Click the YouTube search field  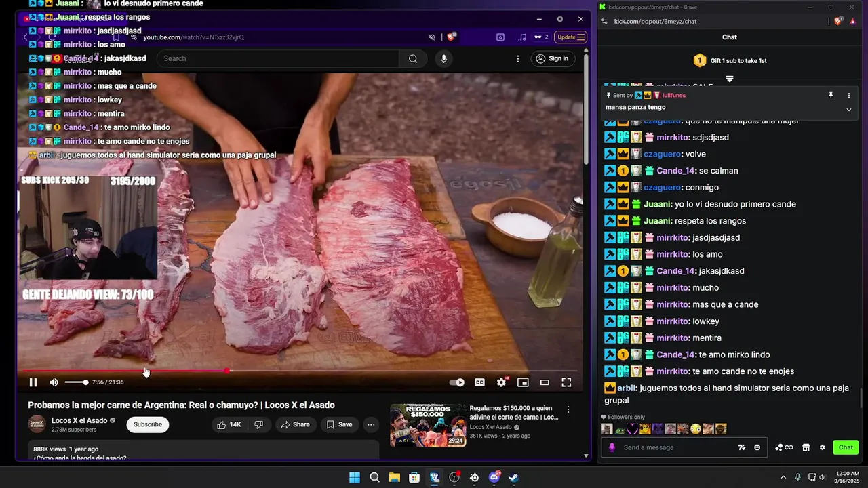[x=278, y=58]
